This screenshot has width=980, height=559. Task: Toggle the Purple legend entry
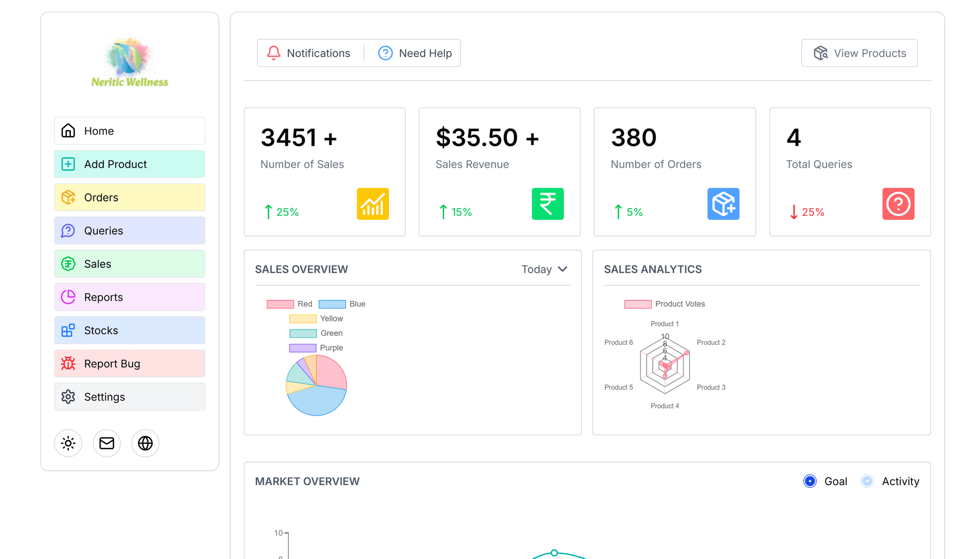pyautogui.click(x=316, y=348)
